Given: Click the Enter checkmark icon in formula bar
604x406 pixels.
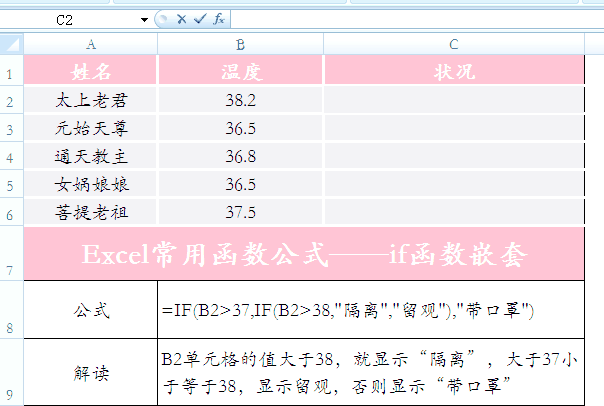Looking at the screenshot, I should coord(200,19).
